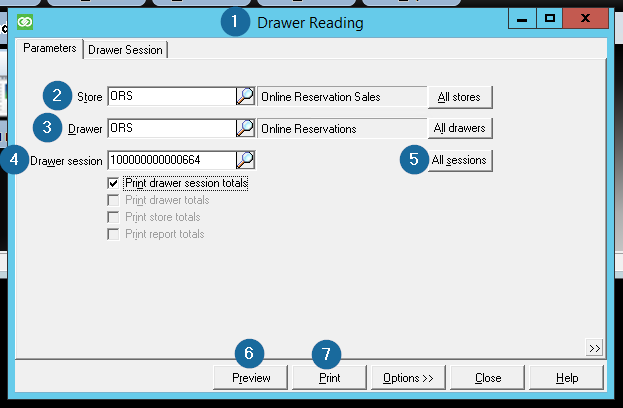Image resolution: width=623 pixels, height=408 pixels.
Task: Print the drawer reading report
Action: tap(329, 377)
